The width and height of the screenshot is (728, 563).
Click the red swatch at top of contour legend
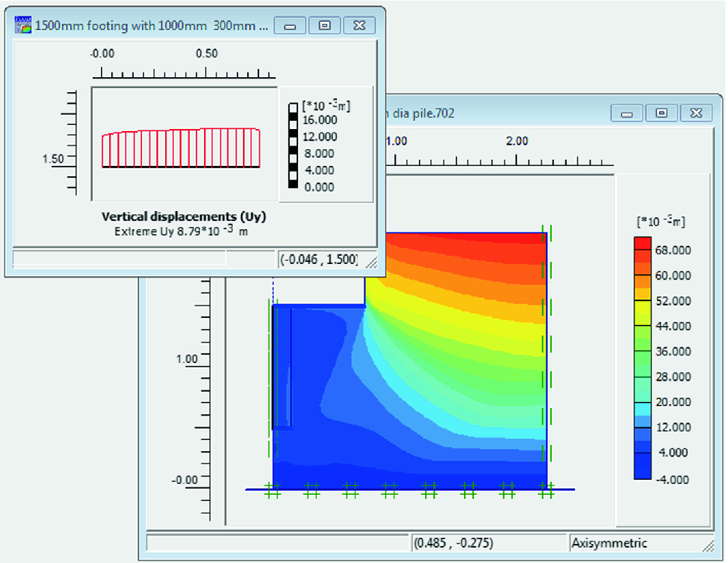tap(643, 244)
